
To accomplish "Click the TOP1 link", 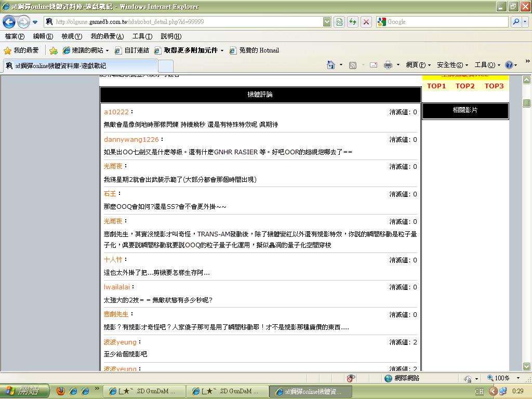I will click(436, 86).
